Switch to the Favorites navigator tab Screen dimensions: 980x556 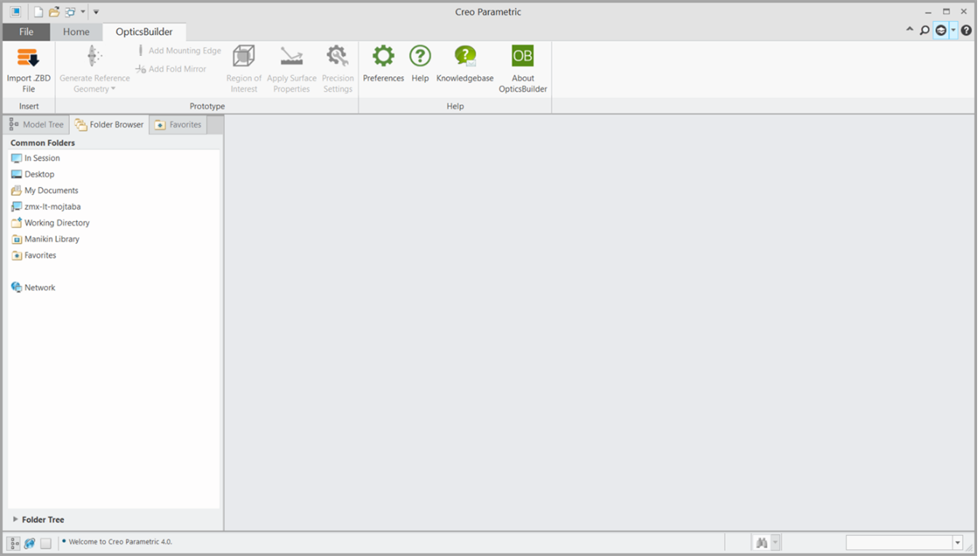[x=178, y=124]
